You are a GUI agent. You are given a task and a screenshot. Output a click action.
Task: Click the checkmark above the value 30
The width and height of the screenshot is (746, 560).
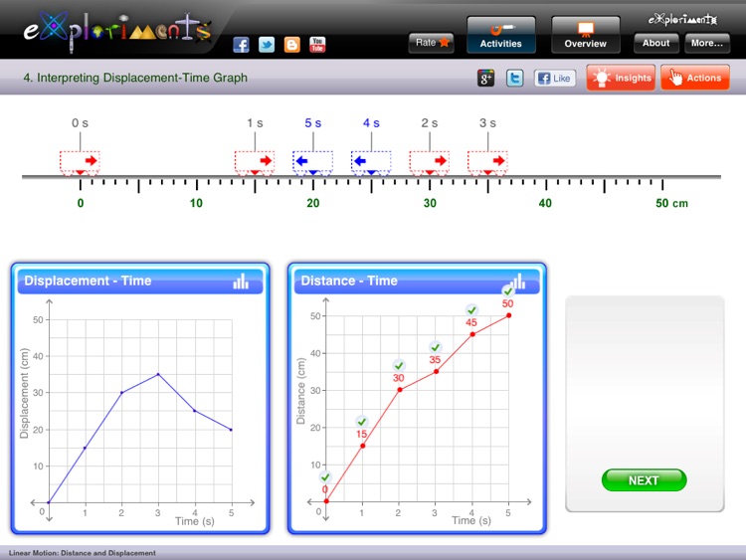(x=399, y=365)
